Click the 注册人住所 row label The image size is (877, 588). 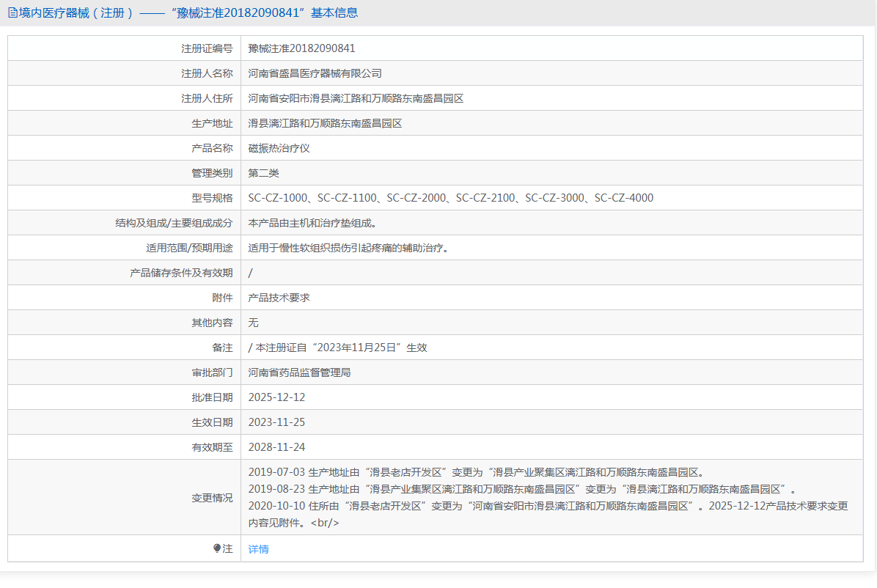click(207, 98)
